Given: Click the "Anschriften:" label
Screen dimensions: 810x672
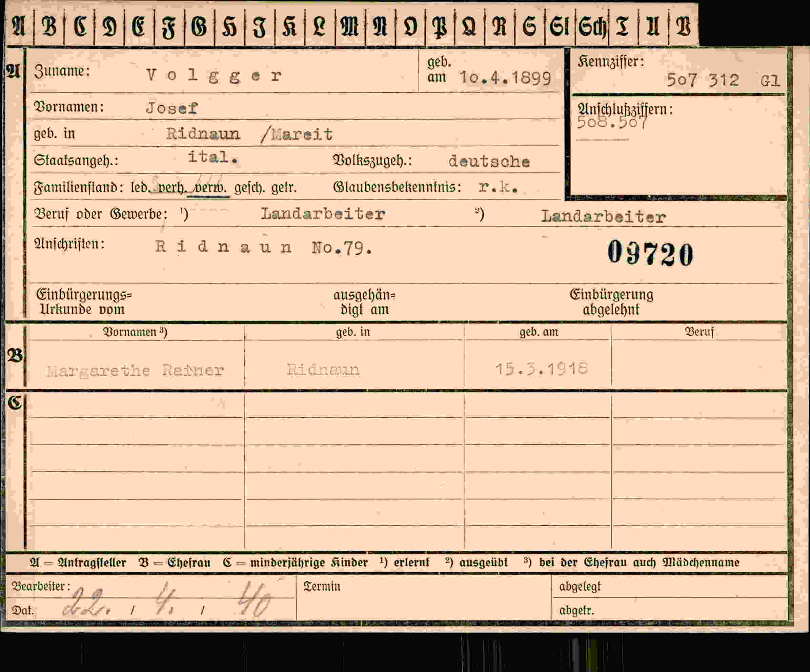Looking at the screenshot, I should coord(69,244).
